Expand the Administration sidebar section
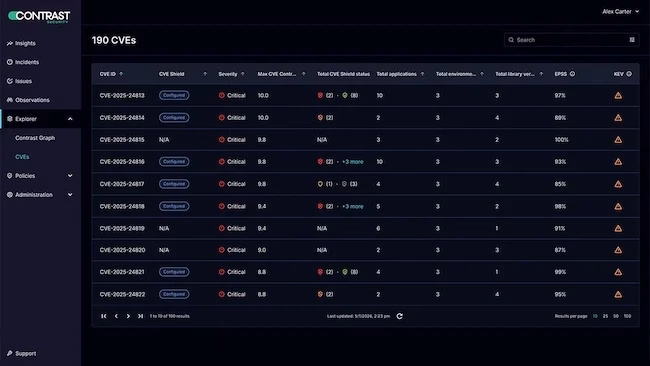The height and width of the screenshot is (366, 650). [70, 195]
